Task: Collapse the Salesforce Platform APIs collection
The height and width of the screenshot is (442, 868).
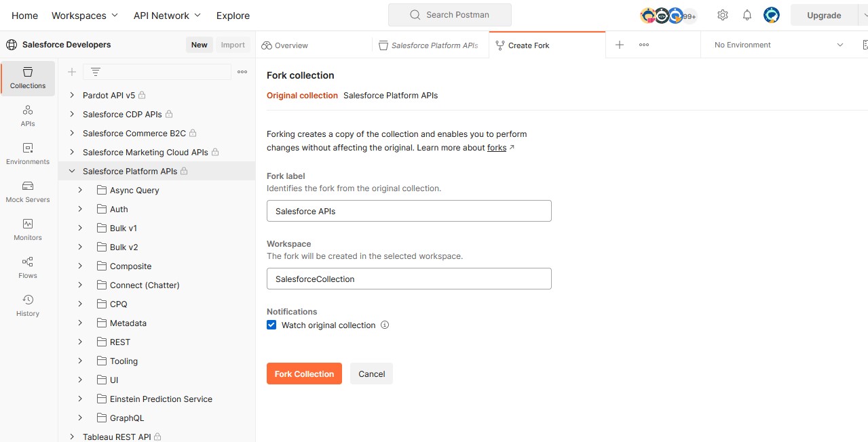Action: click(72, 171)
